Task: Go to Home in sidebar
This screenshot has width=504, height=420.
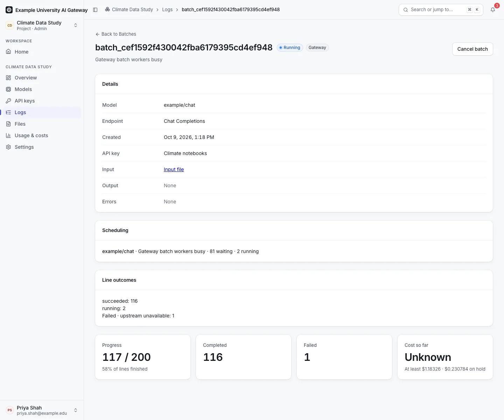Action: pyautogui.click(x=42, y=52)
